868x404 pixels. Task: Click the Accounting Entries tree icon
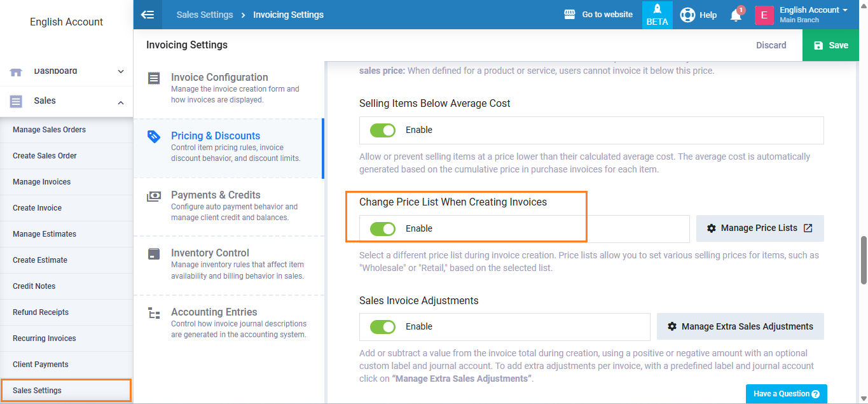[x=154, y=313]
